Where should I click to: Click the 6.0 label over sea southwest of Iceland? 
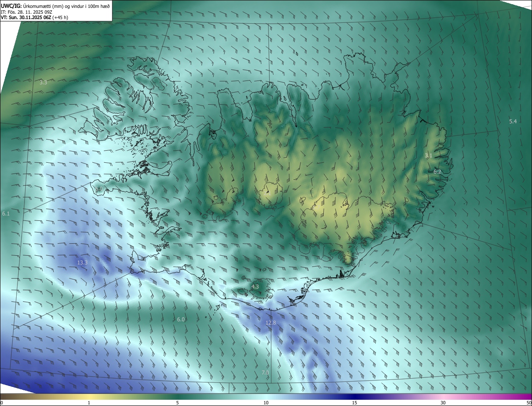point(181,319)
